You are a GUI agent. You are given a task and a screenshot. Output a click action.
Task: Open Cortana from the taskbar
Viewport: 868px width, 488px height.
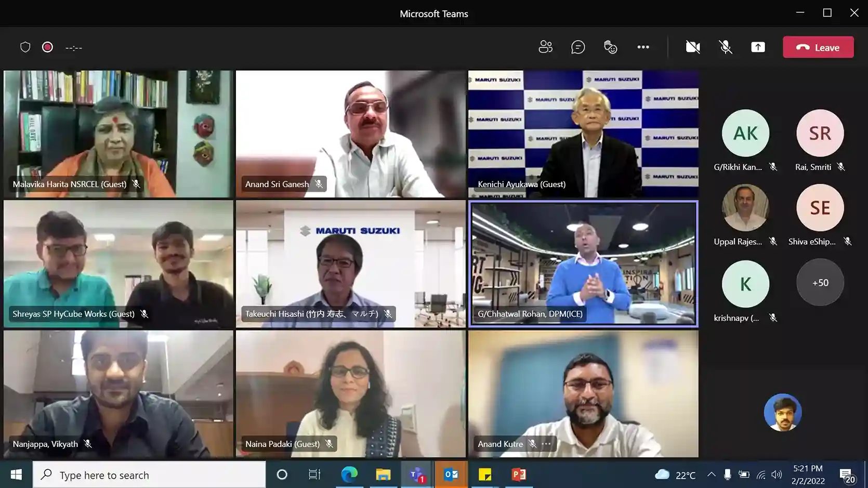(x=282, y=474)
